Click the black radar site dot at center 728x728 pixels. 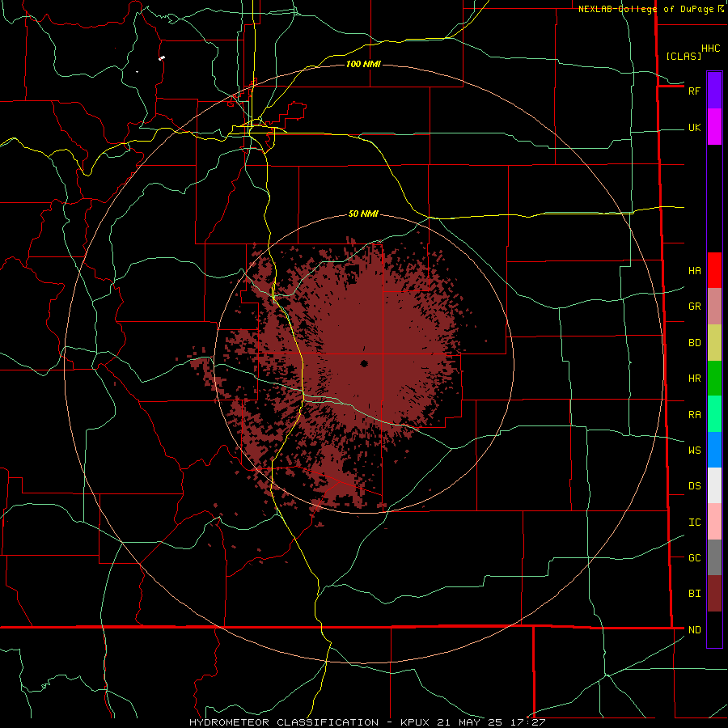364,363
